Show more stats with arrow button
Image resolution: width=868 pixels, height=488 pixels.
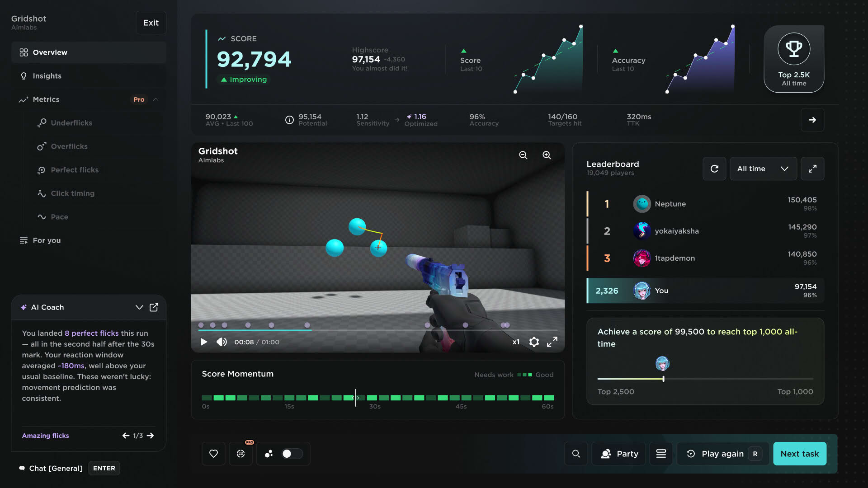point(812,120)
